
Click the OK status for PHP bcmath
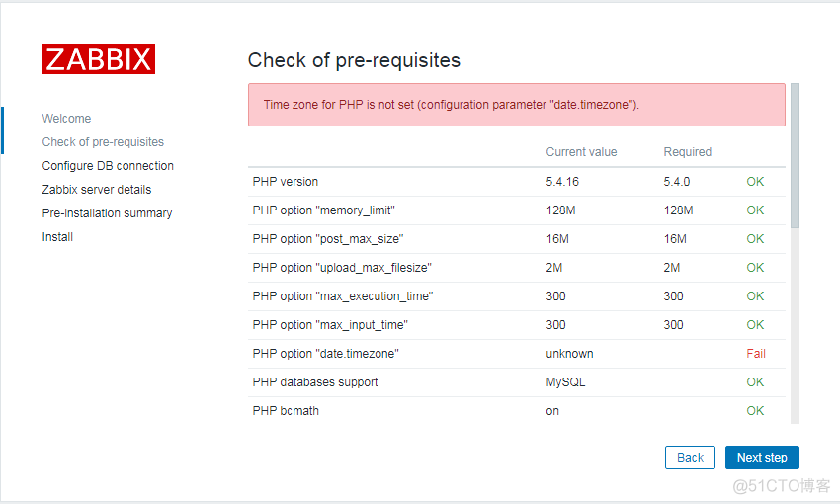755,411
